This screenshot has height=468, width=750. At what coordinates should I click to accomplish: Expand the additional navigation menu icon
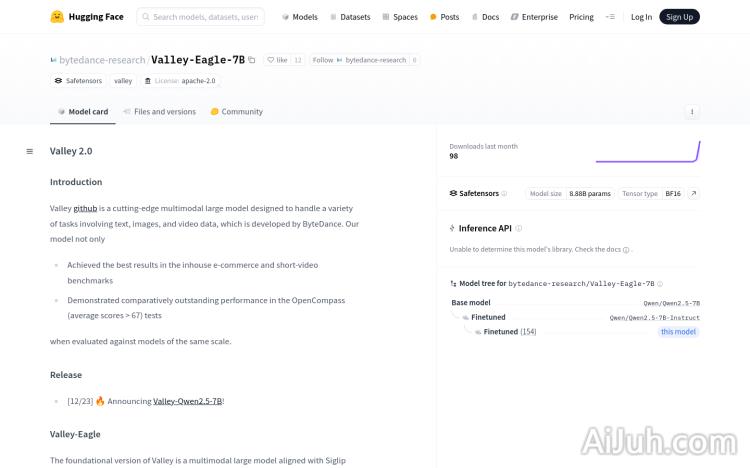coord(610,17)
